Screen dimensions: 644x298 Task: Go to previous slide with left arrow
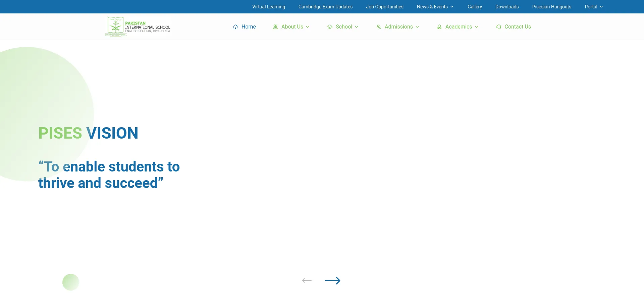pos(307,281)
